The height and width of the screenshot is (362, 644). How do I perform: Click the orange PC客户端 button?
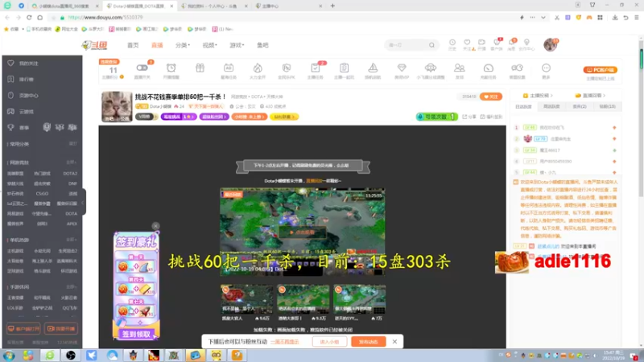coord(601,70)
